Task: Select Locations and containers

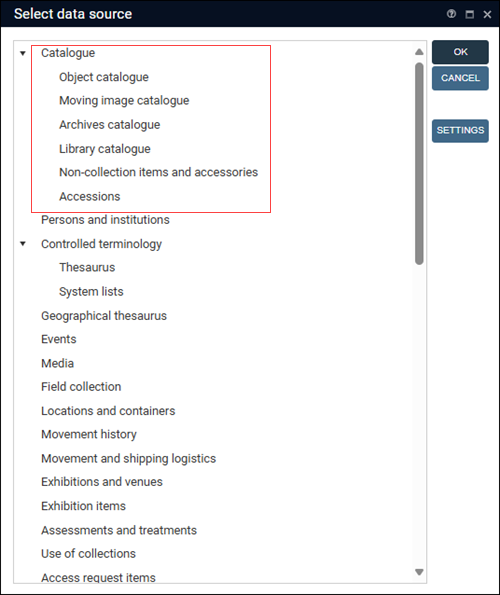Action: click(x=108, y=411)
